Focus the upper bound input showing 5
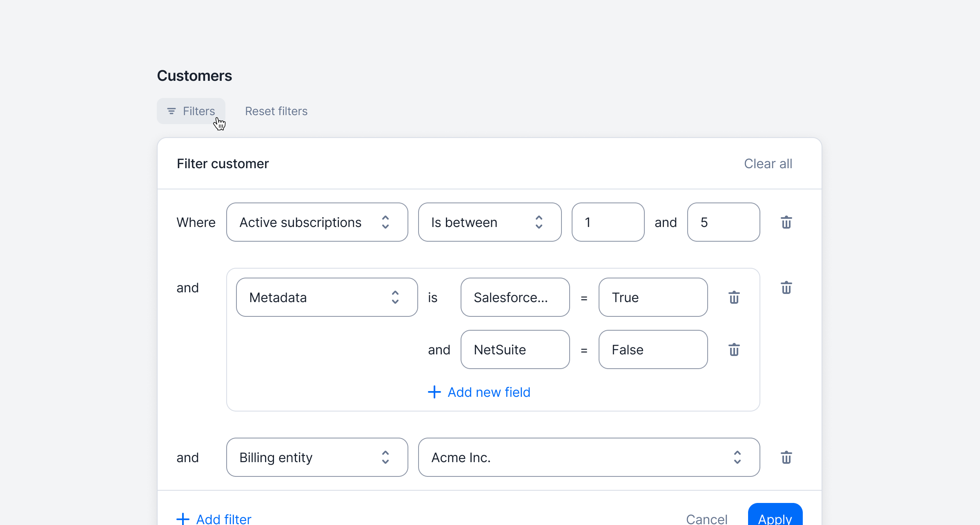Image resolution: width=980 pixels, height=525 pixels. click(x=723, y=222)
